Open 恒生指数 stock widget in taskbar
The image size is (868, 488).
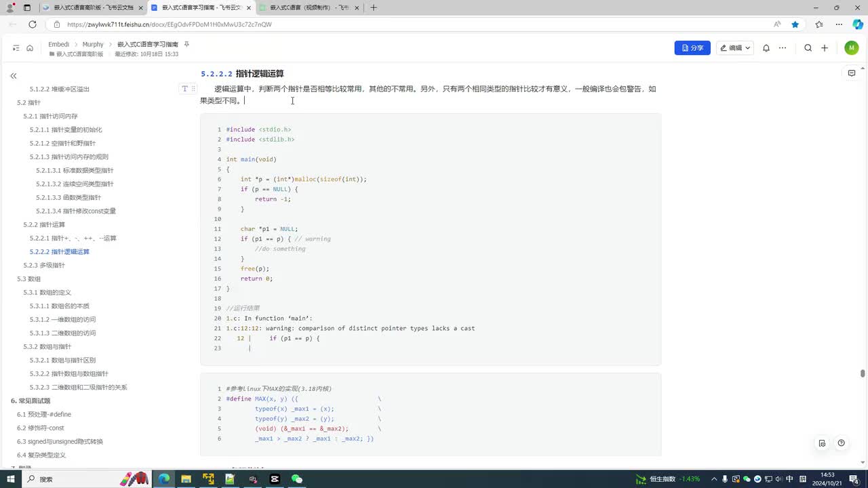[668, 479]
